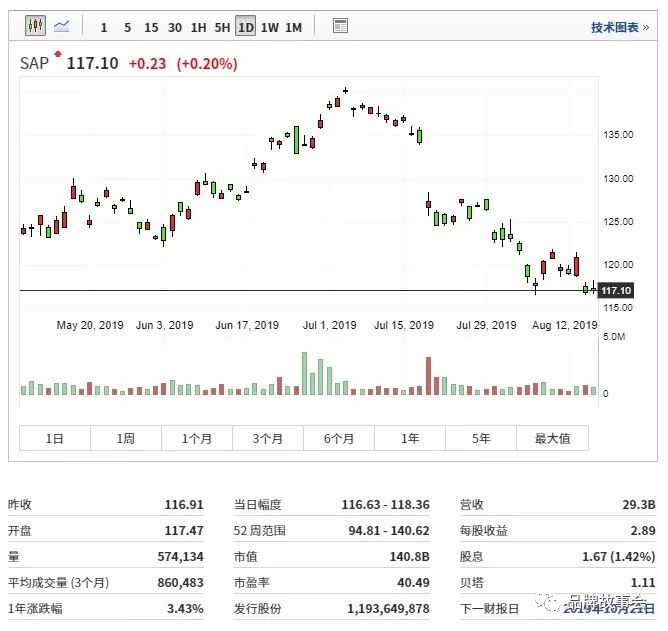Screen dimensions: 668x631
Task: Click the 开盘 value 117.47
Action: click(184, 530)
